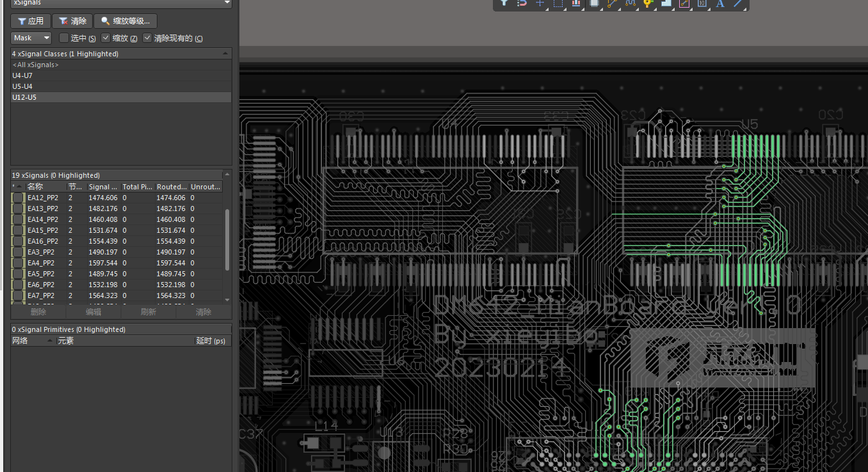Sort by the Signal Length column header

tap(104, 187)
